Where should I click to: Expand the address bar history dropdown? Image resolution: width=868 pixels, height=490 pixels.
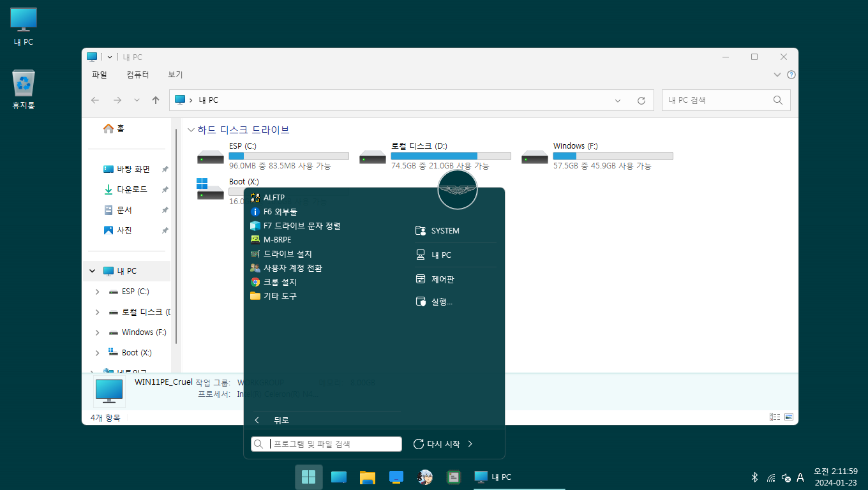click(x=618, y=101)
